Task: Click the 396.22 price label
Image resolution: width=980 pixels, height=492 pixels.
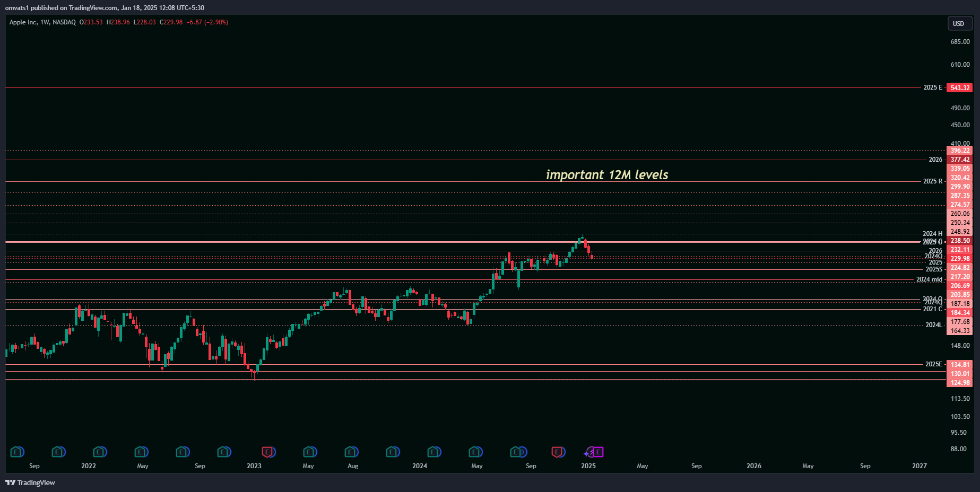Action: click(959, 151)
